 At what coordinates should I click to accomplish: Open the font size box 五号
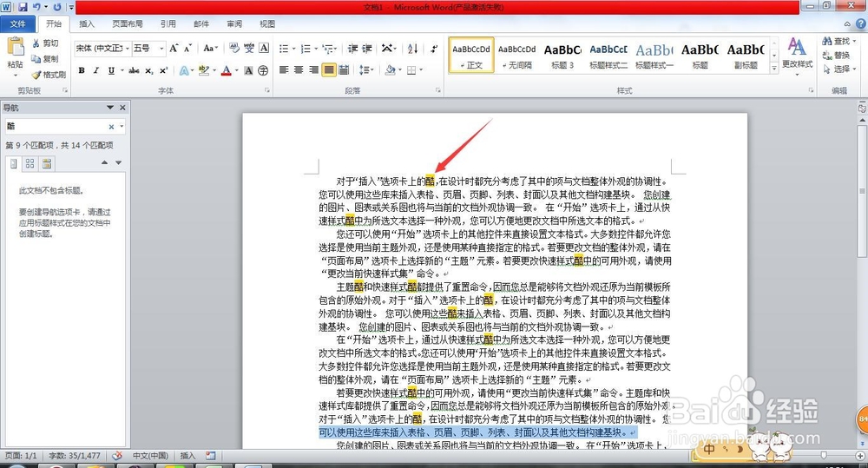pyautogui.click(x=148, y=49)
